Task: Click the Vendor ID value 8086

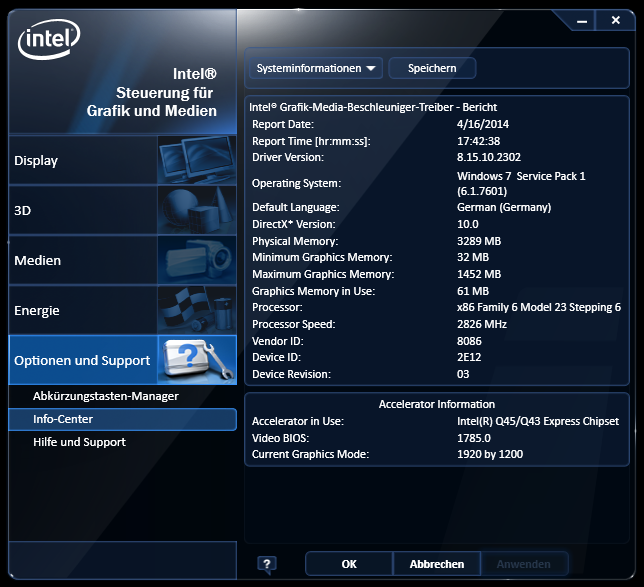Action: [469, 341]
